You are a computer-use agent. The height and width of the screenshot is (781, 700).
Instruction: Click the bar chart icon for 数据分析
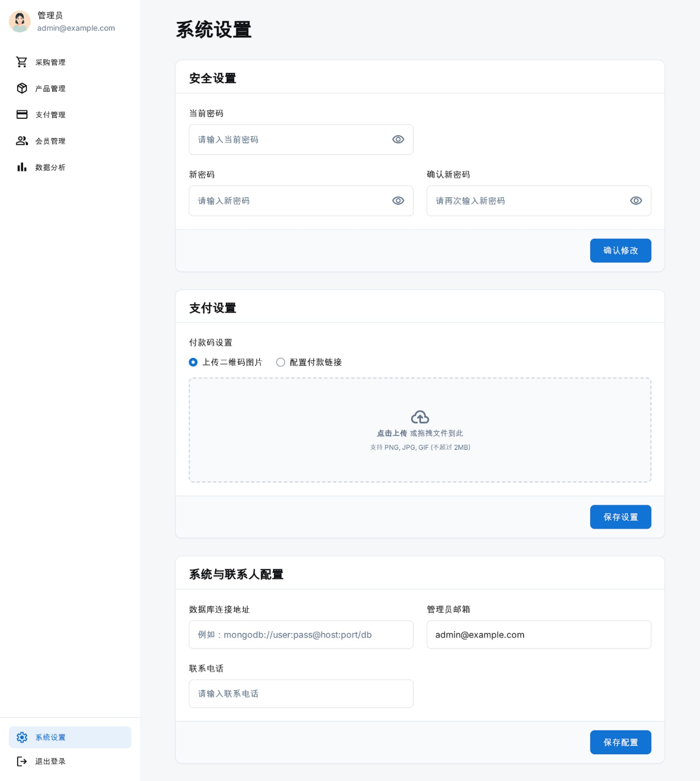tap(22, 167)
